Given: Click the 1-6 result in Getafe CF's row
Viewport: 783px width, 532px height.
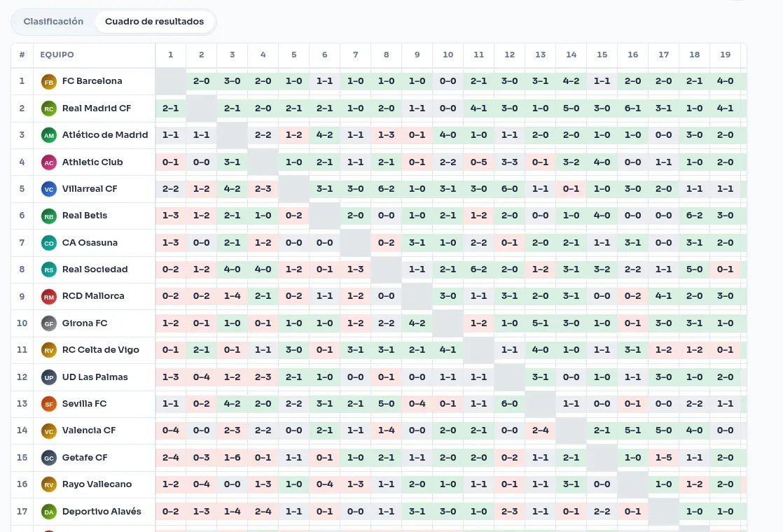Looking at the screenshot, I should point(233,457).
